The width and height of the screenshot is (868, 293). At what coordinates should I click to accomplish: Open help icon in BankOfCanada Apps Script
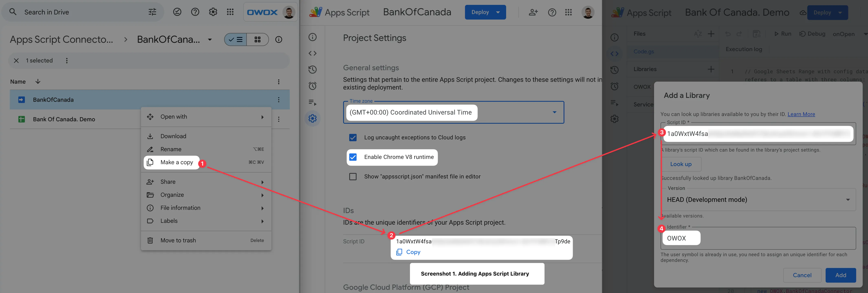coord(552,12)
